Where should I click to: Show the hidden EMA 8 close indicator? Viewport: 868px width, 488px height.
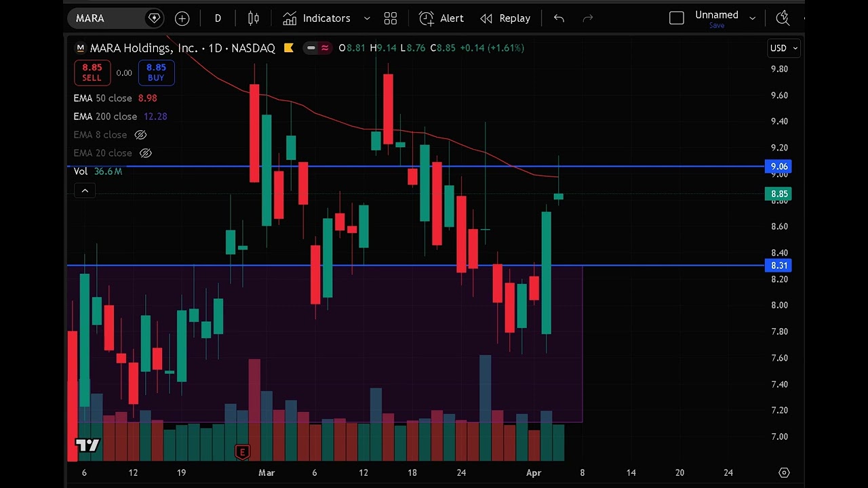(x=140, y=135)
